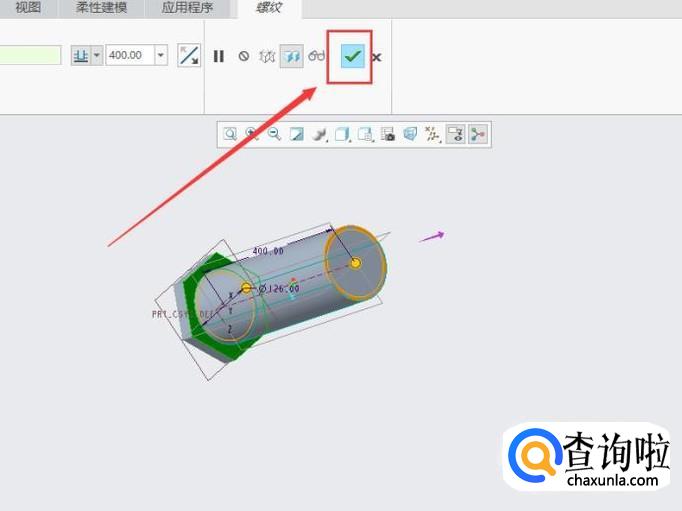Open display style cube dropdown
682x511 pixels.
[x=342, y=134]
